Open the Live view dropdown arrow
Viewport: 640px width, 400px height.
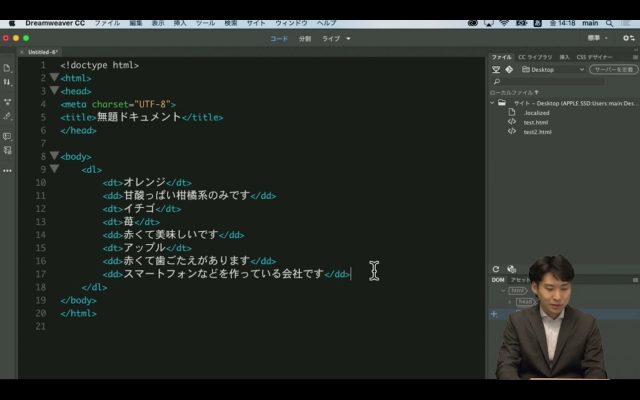pyautogui.click(x=348, y=38)
